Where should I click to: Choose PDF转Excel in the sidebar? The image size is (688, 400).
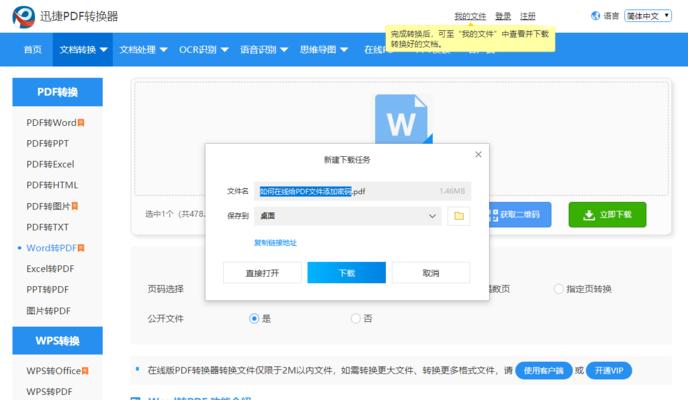tap(50, 164)
